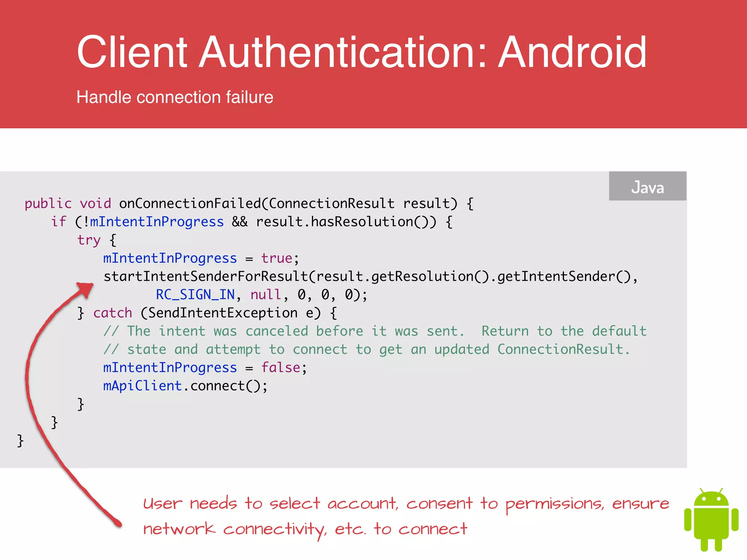This screenshot has width=747, height=560.
Task: Click the 'public void onConnectionFailed' code line
Action: [249, 203]
